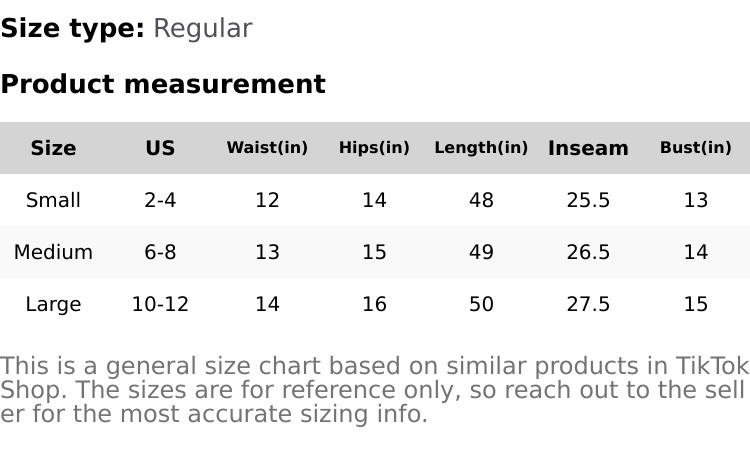Click the Large size row label
The height and width of the screenshot is (450, 750).
click(x=53, y=304)
